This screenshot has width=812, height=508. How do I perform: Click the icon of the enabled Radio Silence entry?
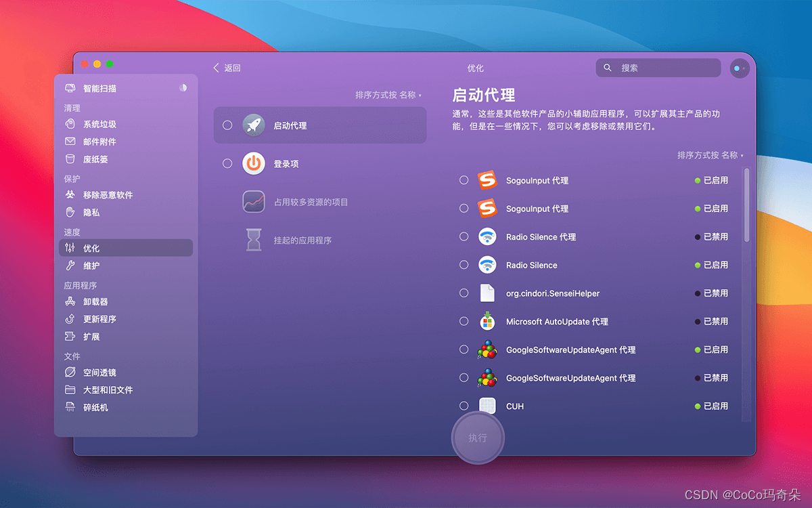click(487, 265)
